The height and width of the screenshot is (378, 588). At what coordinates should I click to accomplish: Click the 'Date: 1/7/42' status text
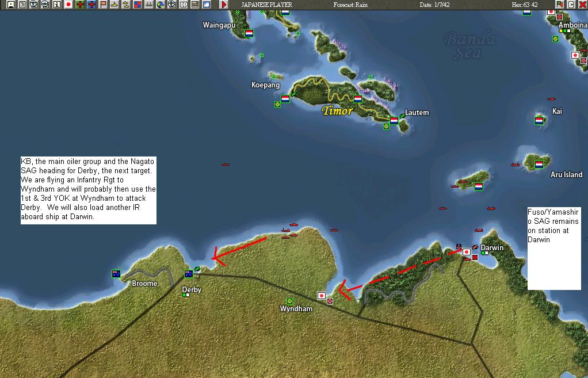(434, 5)
